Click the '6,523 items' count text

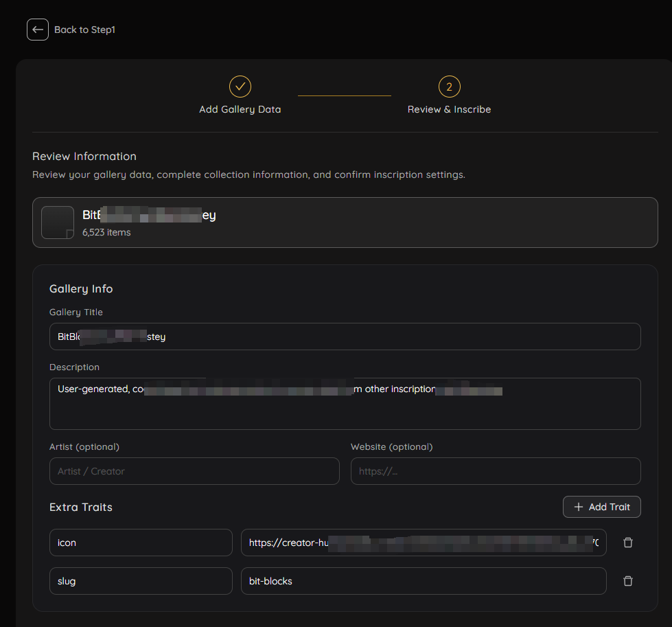click(106, 233)
